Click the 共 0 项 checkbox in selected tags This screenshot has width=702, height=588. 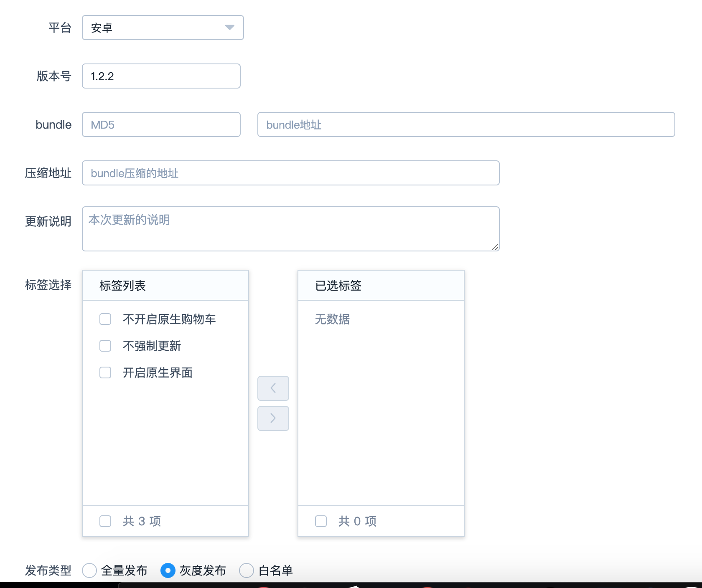[x=320, y=521]
